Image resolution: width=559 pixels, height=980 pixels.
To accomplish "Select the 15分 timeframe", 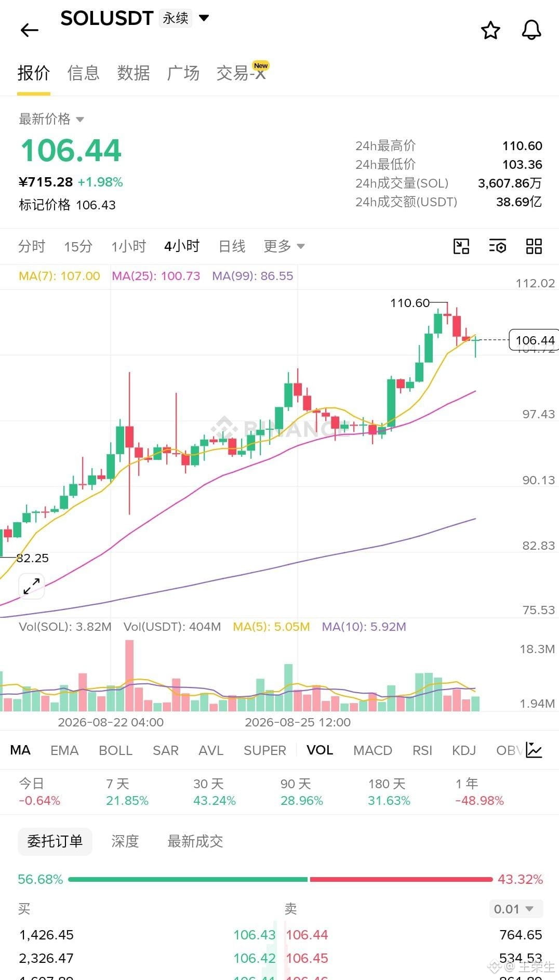I will (x=78, y=246).
